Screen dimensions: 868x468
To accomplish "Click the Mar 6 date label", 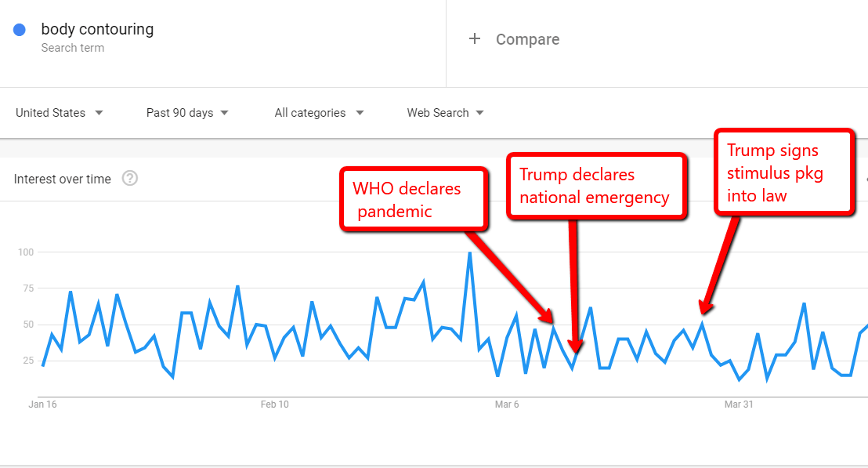I will coord(506,405).
